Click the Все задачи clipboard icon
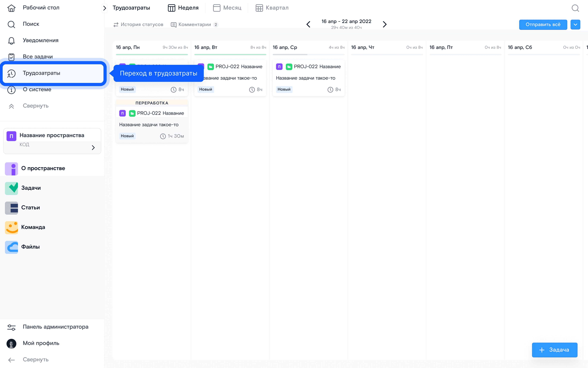This screenshot has width=588, height=368. click(x=11, y=57)
